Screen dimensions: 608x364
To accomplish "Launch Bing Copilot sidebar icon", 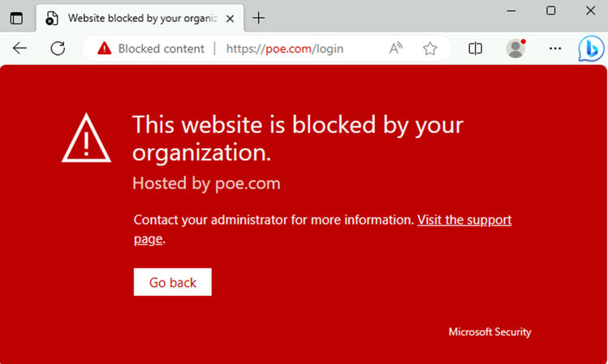I will (590, 49).
